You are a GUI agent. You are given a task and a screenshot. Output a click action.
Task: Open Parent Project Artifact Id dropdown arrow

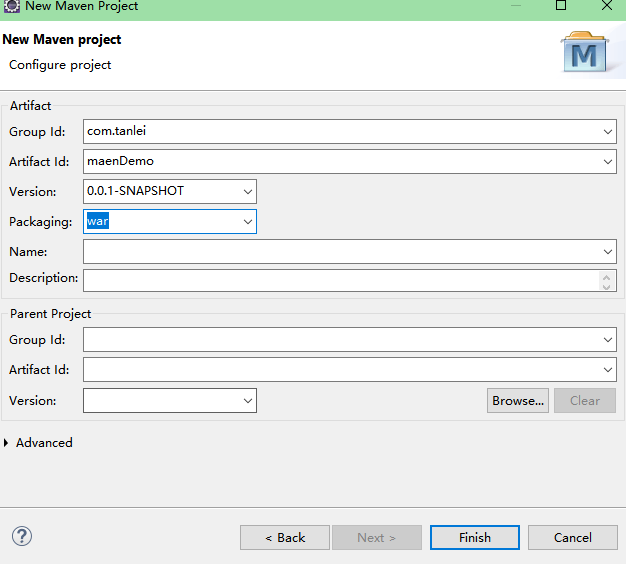click(x=608, y=370)
